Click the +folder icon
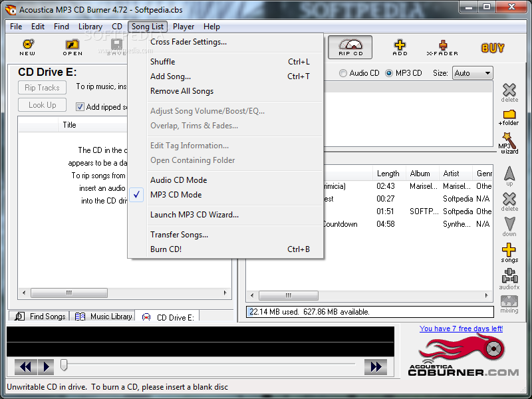532x399 pixels. click(509, 118)
